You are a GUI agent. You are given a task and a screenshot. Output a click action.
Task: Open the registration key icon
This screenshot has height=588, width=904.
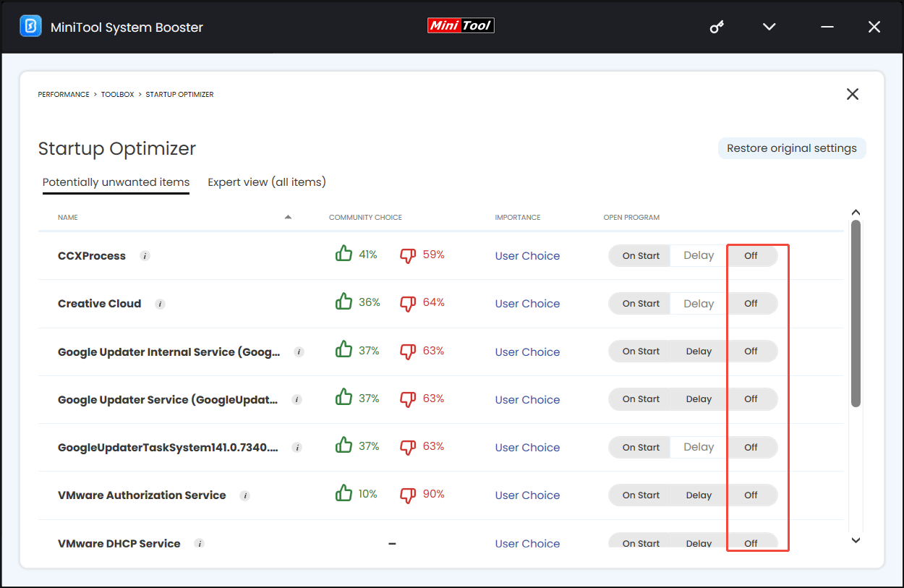coord(717,27)
